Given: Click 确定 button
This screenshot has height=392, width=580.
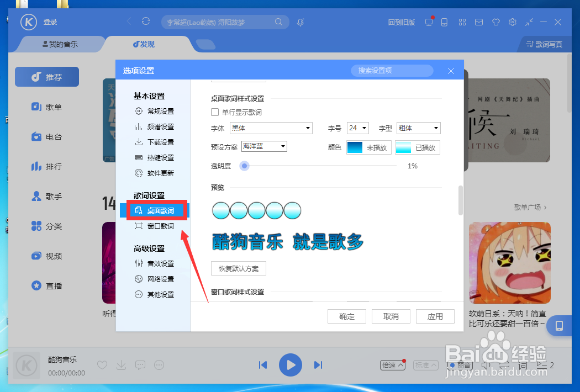Looking at the screenshot, I should click(x=347, y=316).
